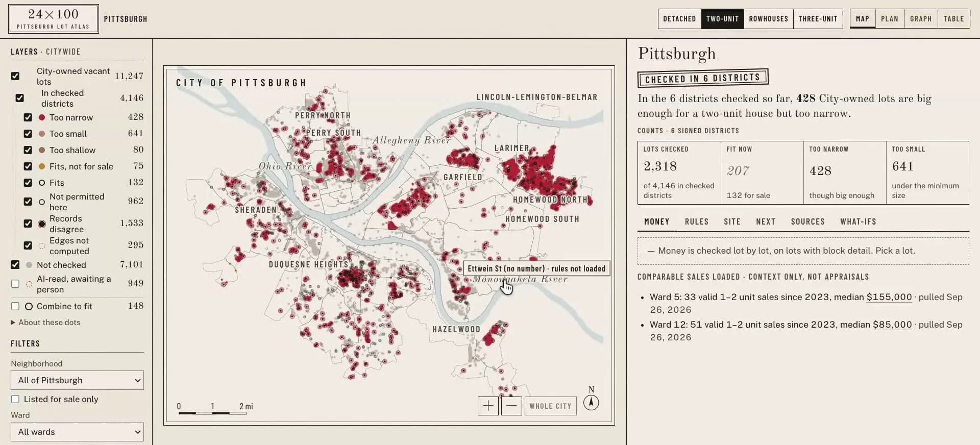
Task: Open the What-ifs tab
Action: (x=858, y=221)
